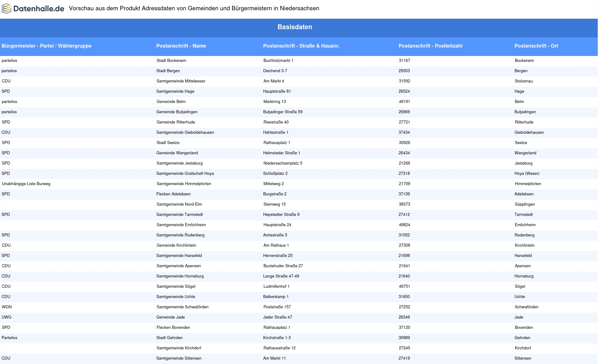
Task: Click the Datenhalle.de logo icon
Action: pyautogui.click(x=7, y=9)
